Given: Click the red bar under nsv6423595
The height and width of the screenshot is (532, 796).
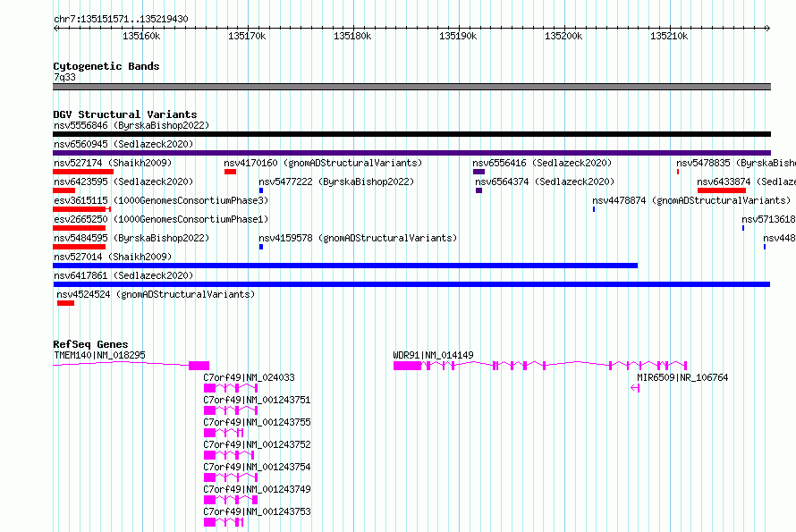Looking at the screenshot, I should pos(64,190).
